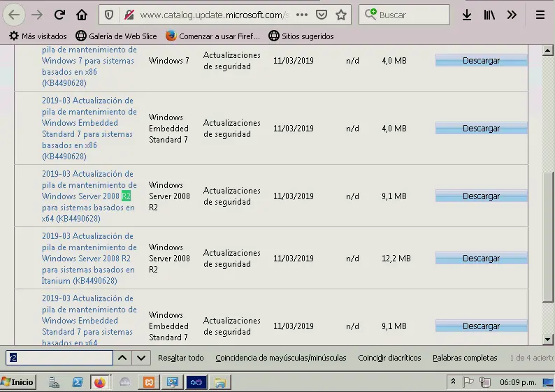This screenshot has height=392, width=555.
Task: Download Embedded Standard 7 x86 update
Action: [x=481, y=128]
